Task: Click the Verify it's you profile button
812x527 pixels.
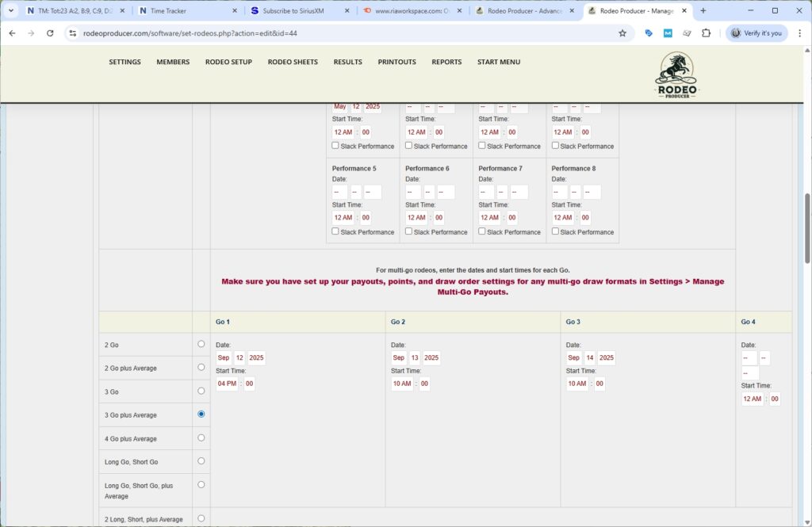Action: (756, 33)
